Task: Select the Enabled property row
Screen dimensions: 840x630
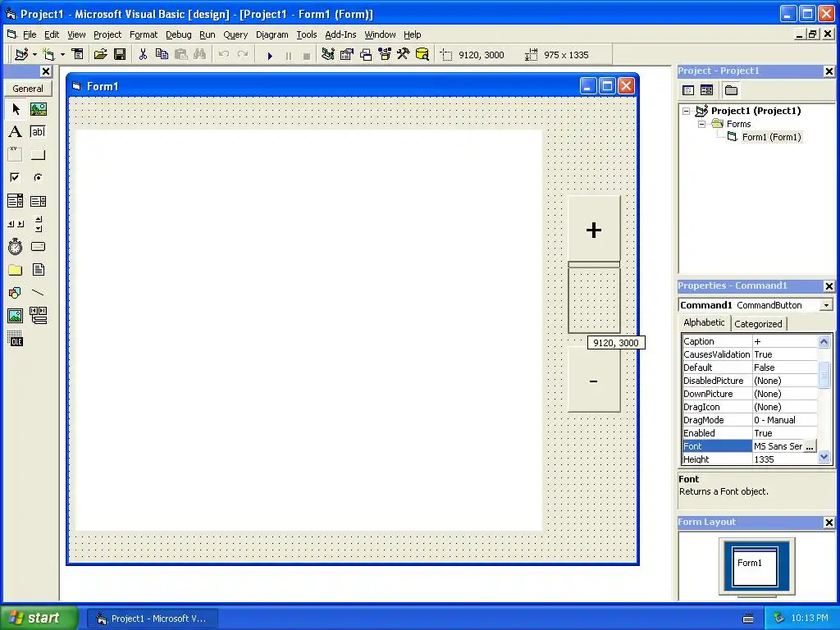Action: [x=750, y=433]
